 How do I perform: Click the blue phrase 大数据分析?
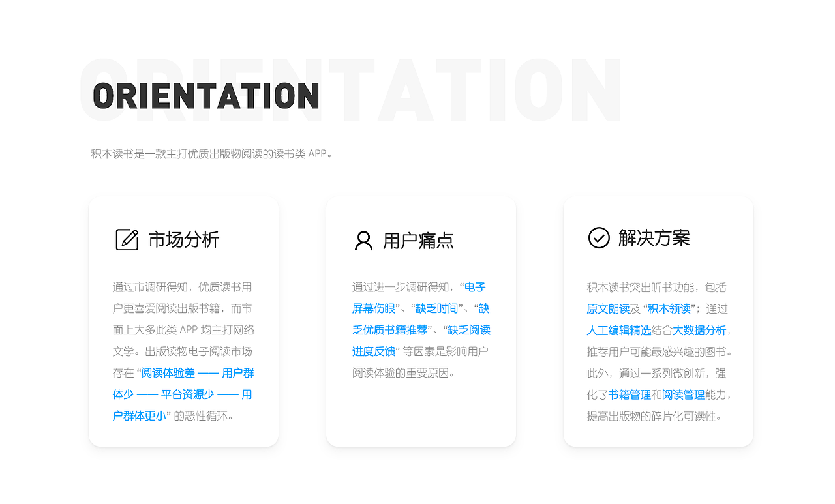pyautogui.click(x=699, y=330)
